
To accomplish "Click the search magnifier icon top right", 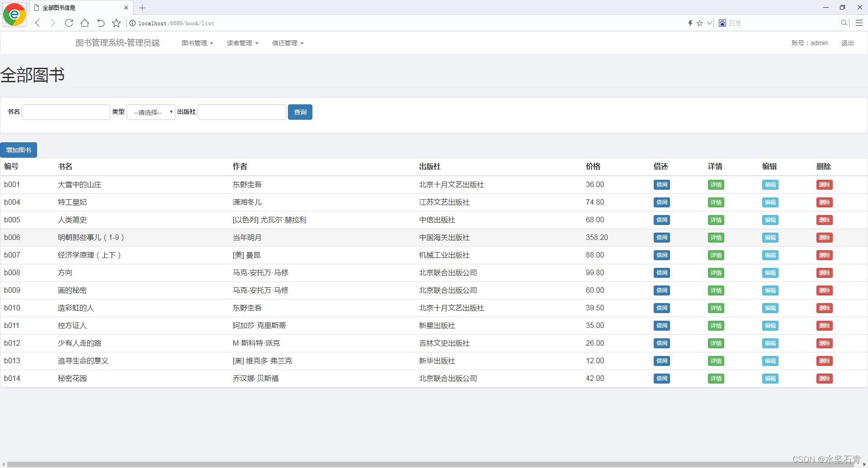I will [x=844, y=23].
